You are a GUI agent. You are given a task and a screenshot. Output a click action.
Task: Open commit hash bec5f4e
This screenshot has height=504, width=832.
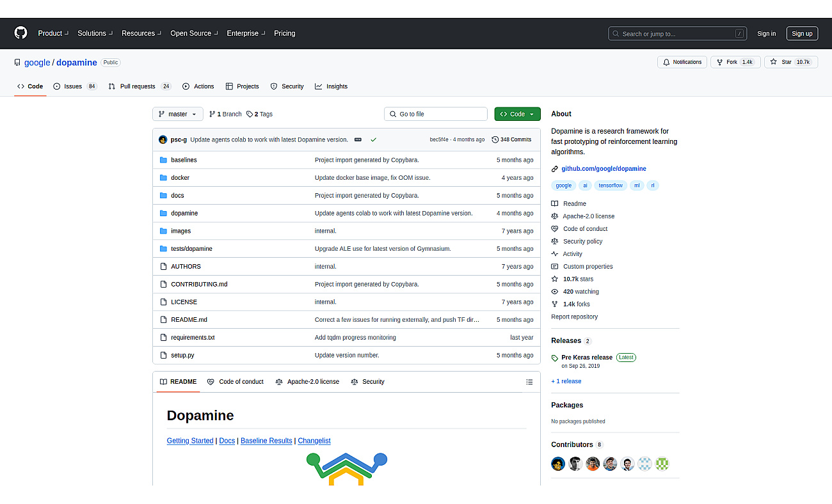click(x=439, y=139)
